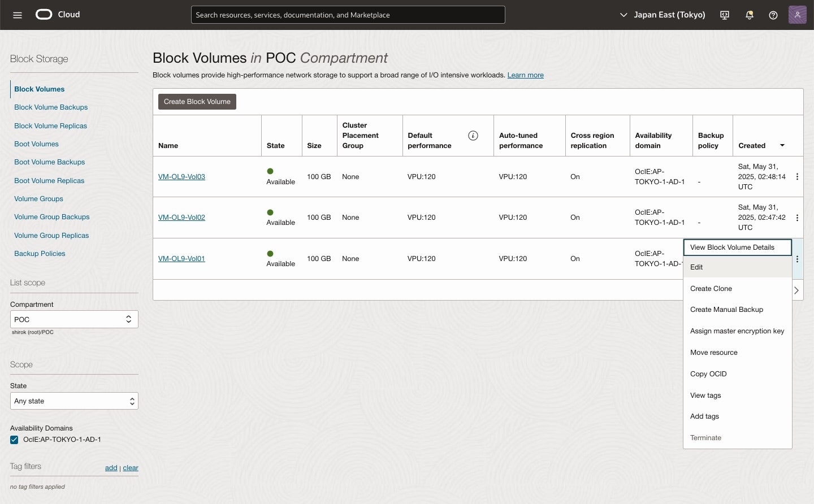Open Boot Volume Backups in the sidebar
The image size is (814, 504).
point(49,162)
